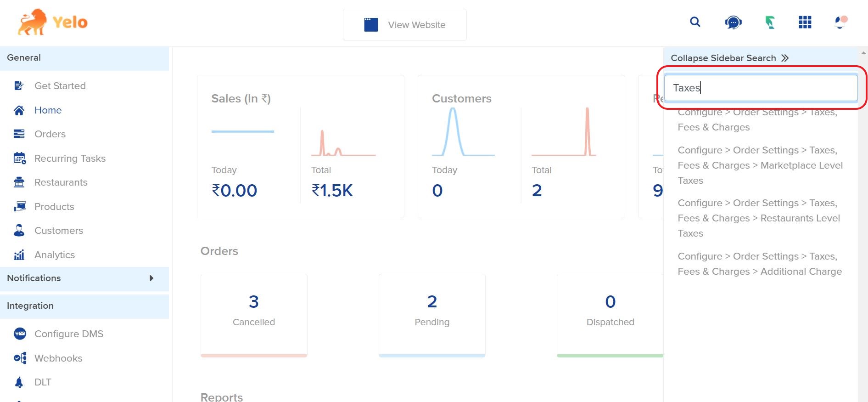Click the Taxes search input field

click(x=761, y=88)
